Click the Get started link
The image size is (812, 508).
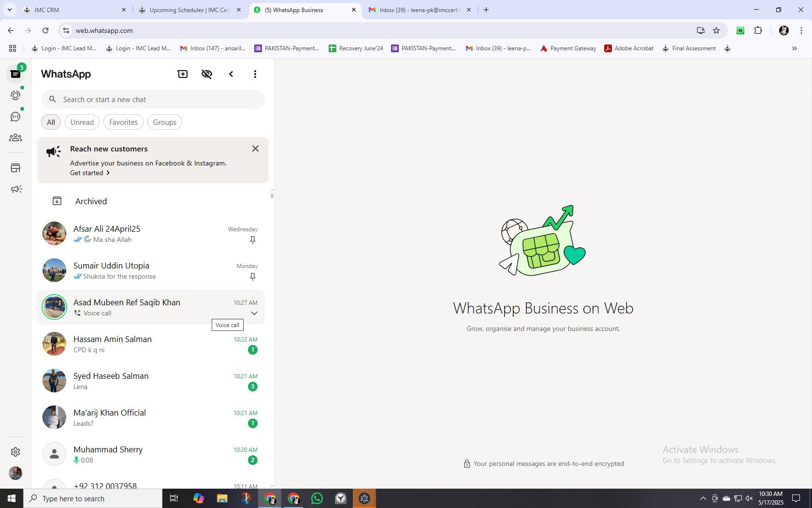pyautogui.click(x=90, y=173)
